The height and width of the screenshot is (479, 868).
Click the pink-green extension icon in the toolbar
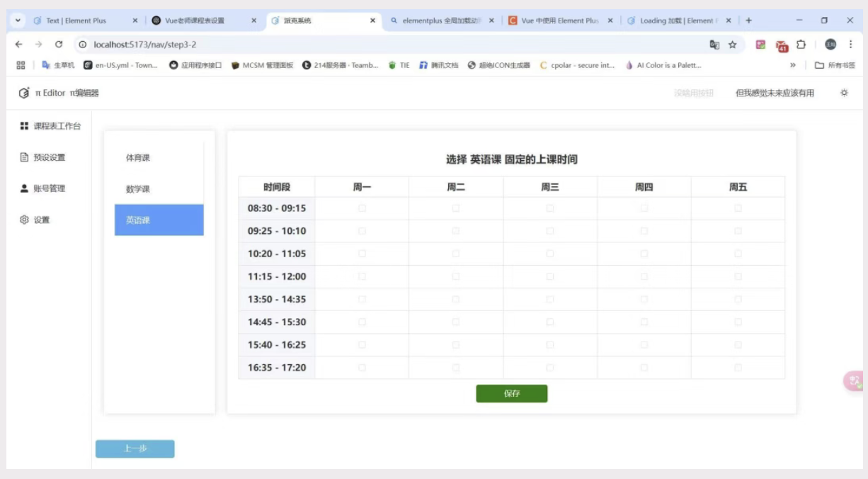coord(761,45)
